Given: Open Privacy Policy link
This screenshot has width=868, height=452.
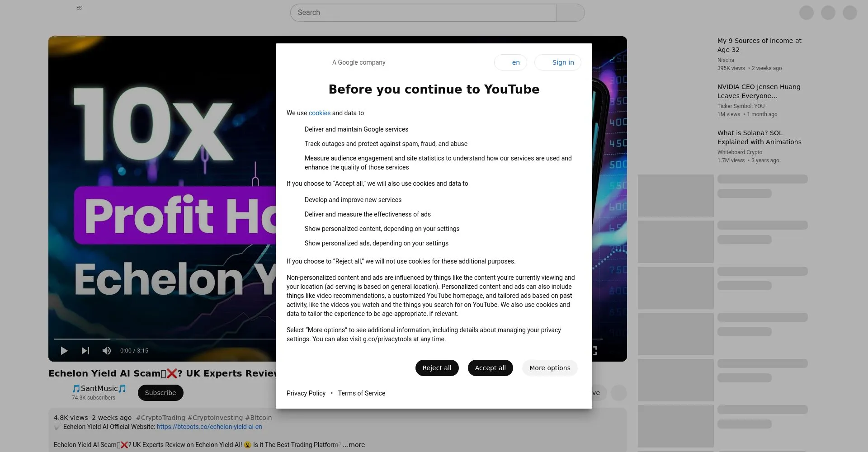Looking at the screenshot, I should click(x=306, y=393).
